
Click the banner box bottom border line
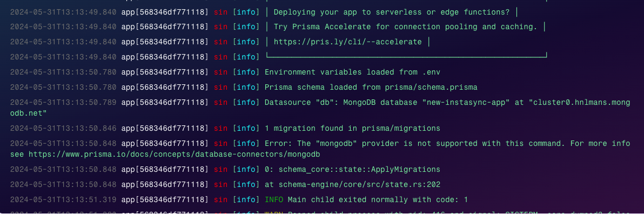[406, 56]
